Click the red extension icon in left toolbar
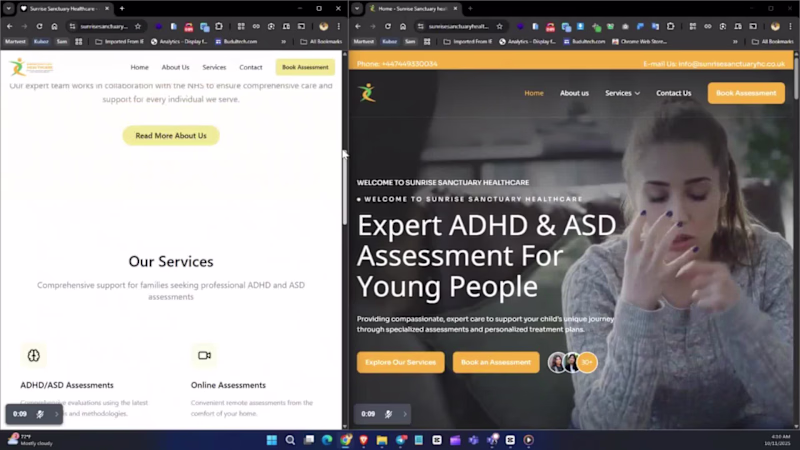This screenshot has height=450, width=800. tap(189, 27)
